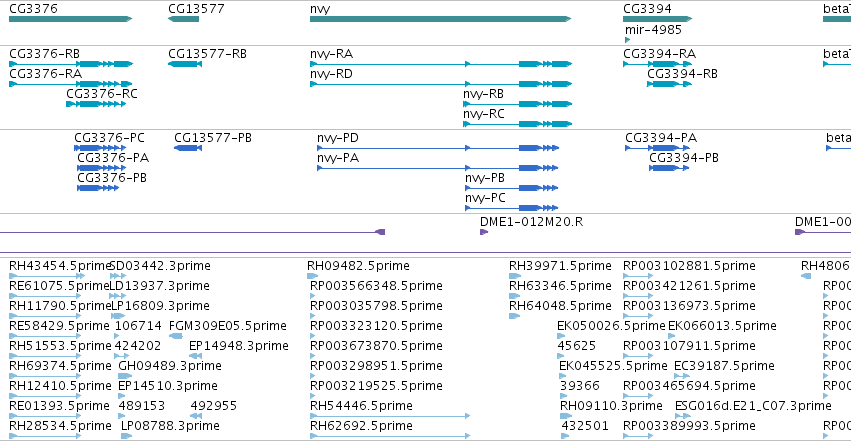Click the LP16809.3prime EST label
This screenshot has height=441, width=851.
[161, 306]
